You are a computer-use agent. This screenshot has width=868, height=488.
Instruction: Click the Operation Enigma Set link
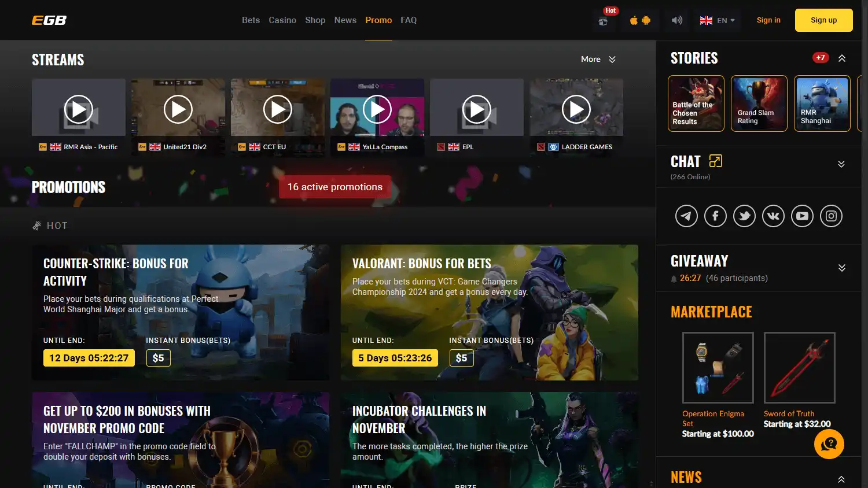click(713, 419)
